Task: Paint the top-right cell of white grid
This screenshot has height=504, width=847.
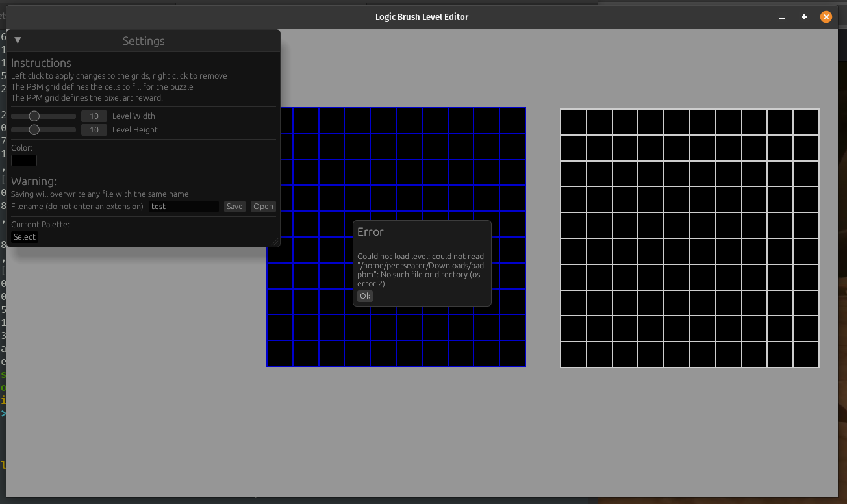Action: point(806,122)
